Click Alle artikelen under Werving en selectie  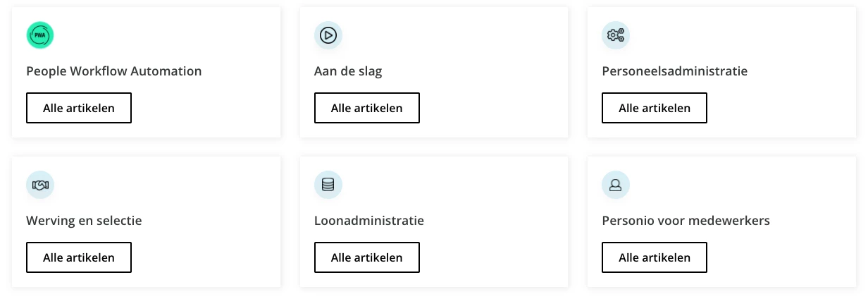pos(79,257)
